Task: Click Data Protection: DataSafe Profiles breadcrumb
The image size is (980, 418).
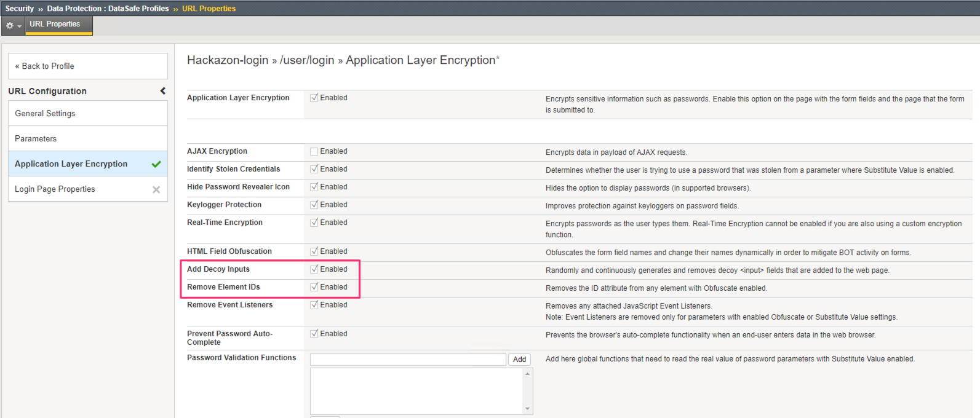Action: click(x=108, y=9)
